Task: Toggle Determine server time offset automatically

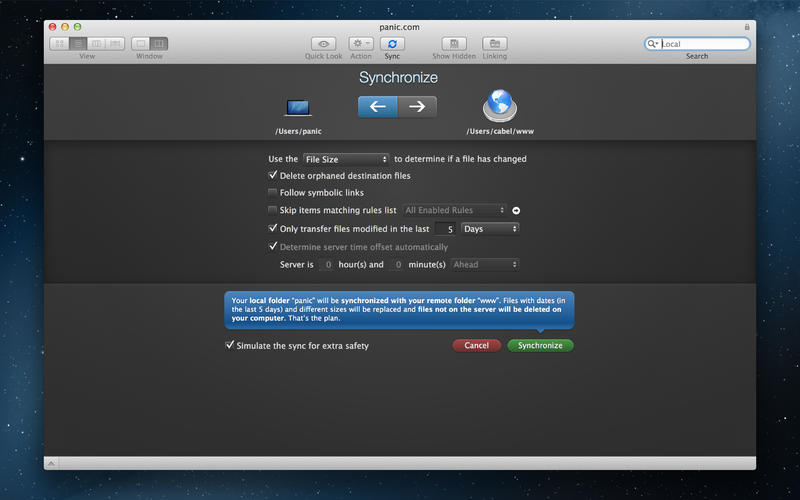Action: click(x=273, y=246)
